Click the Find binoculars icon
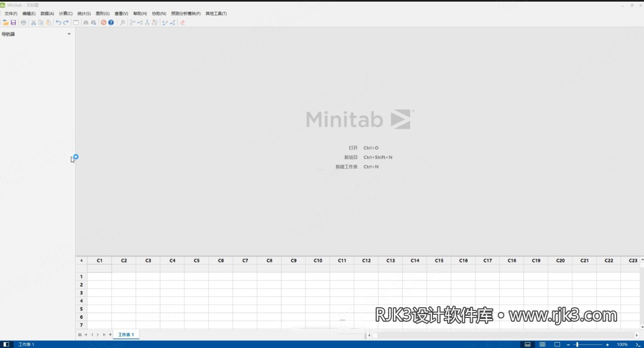Viewport: 644px width, 348px height. click(86, 23)
